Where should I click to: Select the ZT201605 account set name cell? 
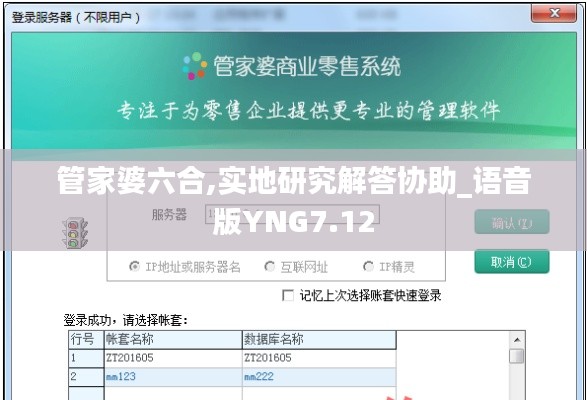coord(173,358)
